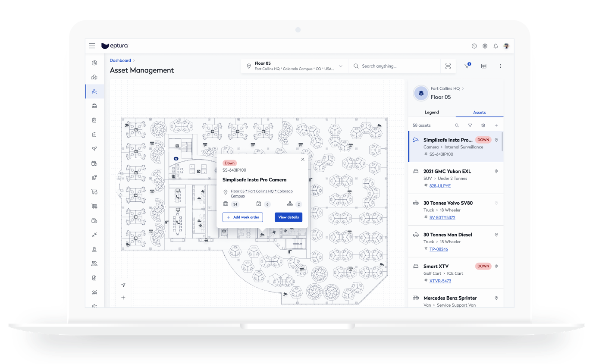Filter the assets list
The height and width of the screenshot is (364, 596).
[470, 126]
